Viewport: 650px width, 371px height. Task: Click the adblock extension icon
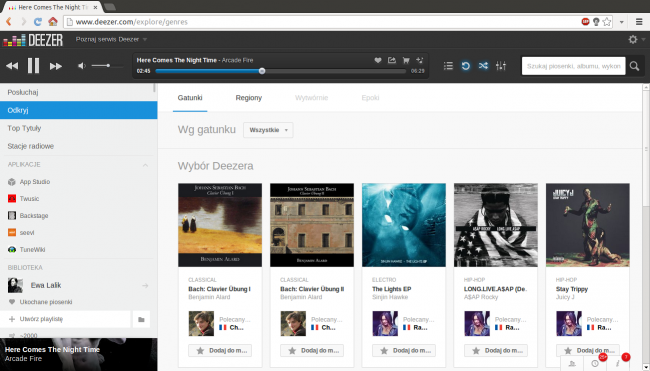point(585,22)
